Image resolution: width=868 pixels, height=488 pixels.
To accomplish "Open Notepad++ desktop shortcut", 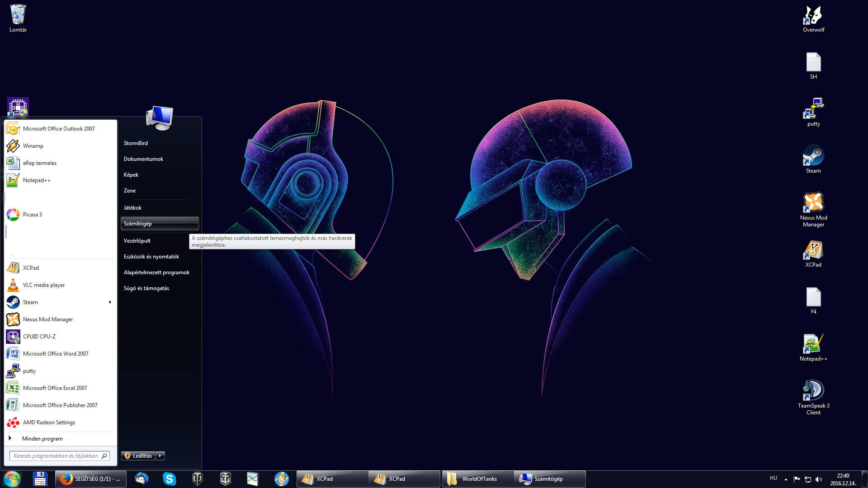I will [813, 347].
